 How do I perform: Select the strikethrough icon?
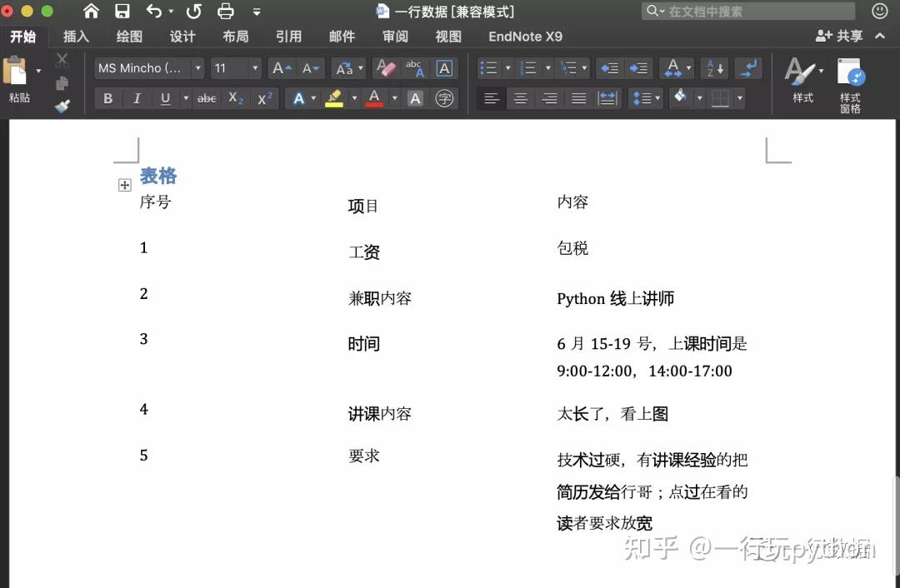206,97
